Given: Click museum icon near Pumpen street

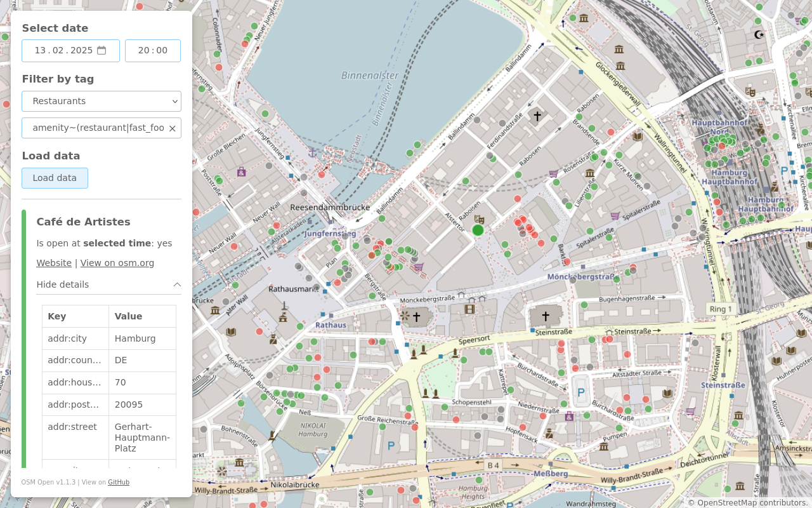Looking at the screenshot, I should 604,446.
